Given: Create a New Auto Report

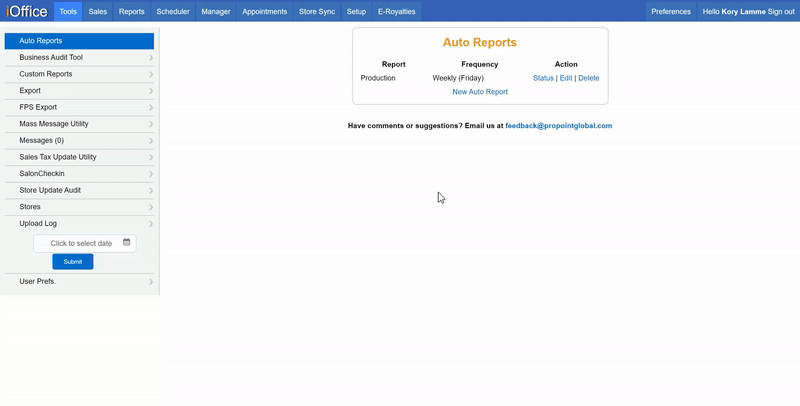Looking at the screenshot, I should 480,92.
